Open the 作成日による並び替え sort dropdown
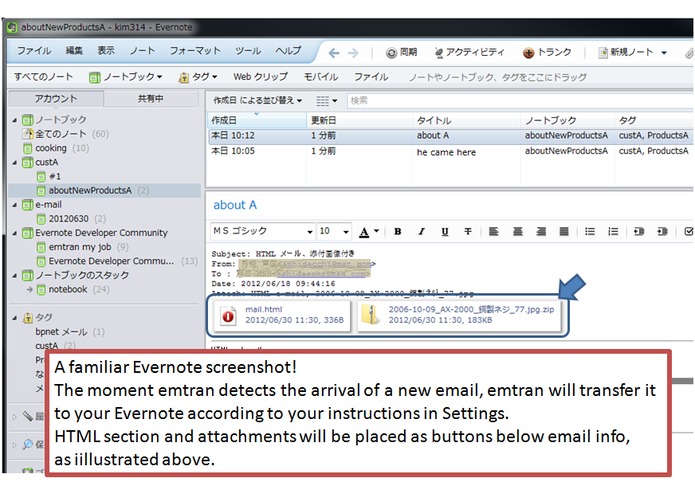The height and width of the screenshot is (494, 695). (x=258, y=101)
